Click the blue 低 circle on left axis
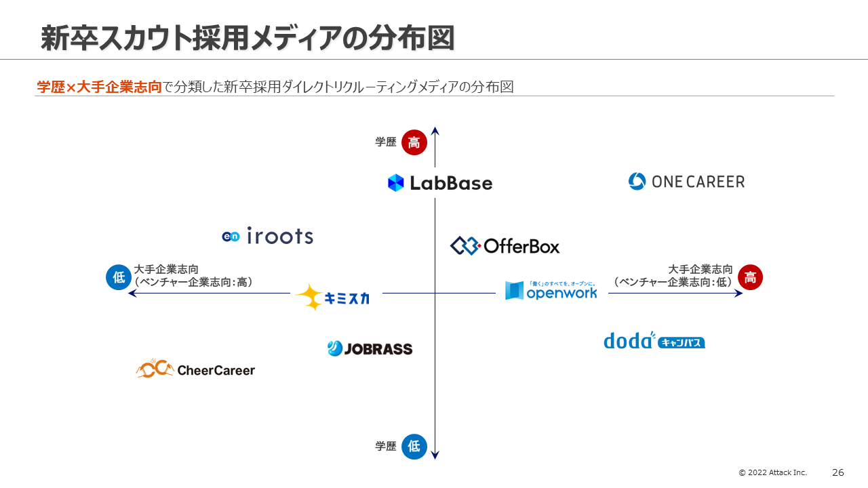The image size is (868, 488). click(x=119, y=277)
